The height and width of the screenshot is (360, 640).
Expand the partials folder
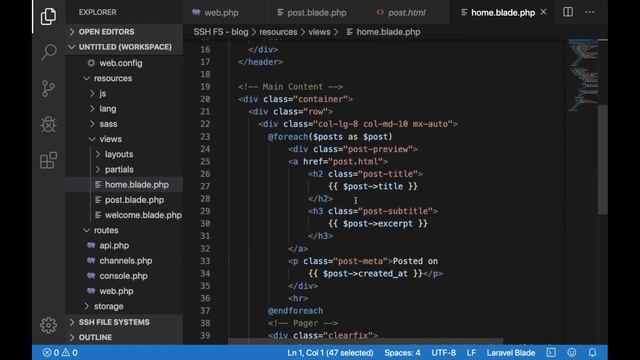[x=98, y=169]
